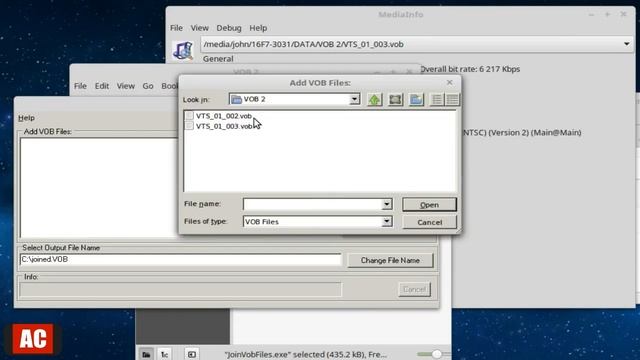The image size is (640, 360).
Task: Click the Add VOB Files list box
Action: [99, 188]
